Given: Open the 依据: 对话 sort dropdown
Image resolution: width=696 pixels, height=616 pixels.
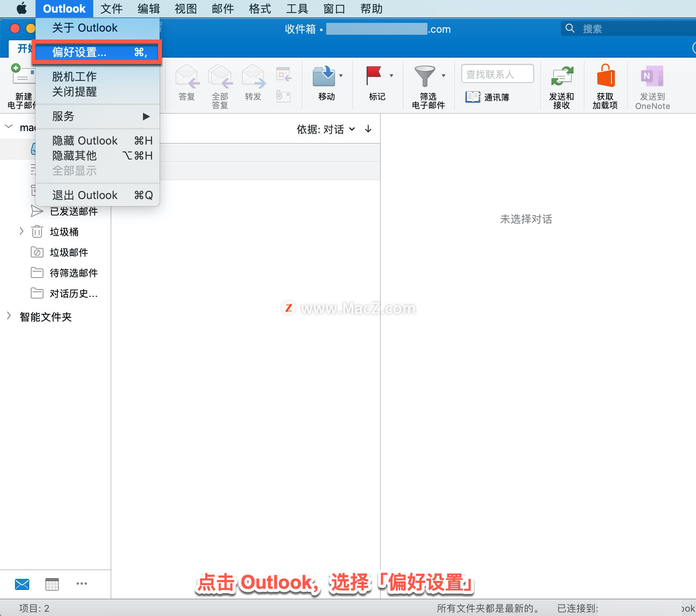Looking at the screenshot, I should click(326, 129).
